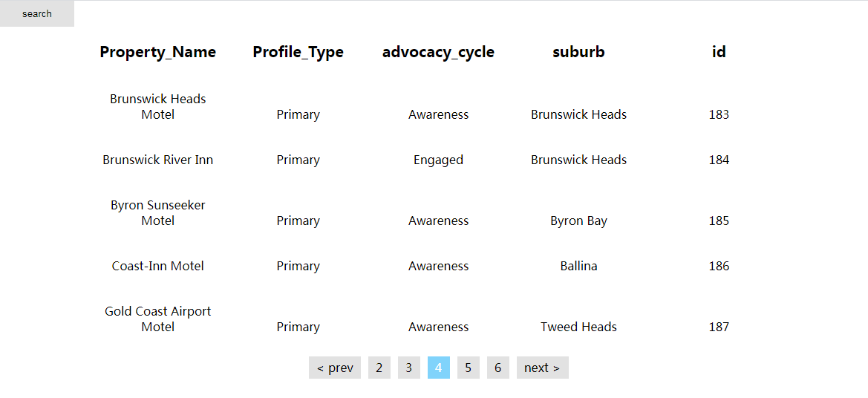Navigate to page 5
Image resolution: width=868 pixels, height=398 pixels.
click(469, 368)
